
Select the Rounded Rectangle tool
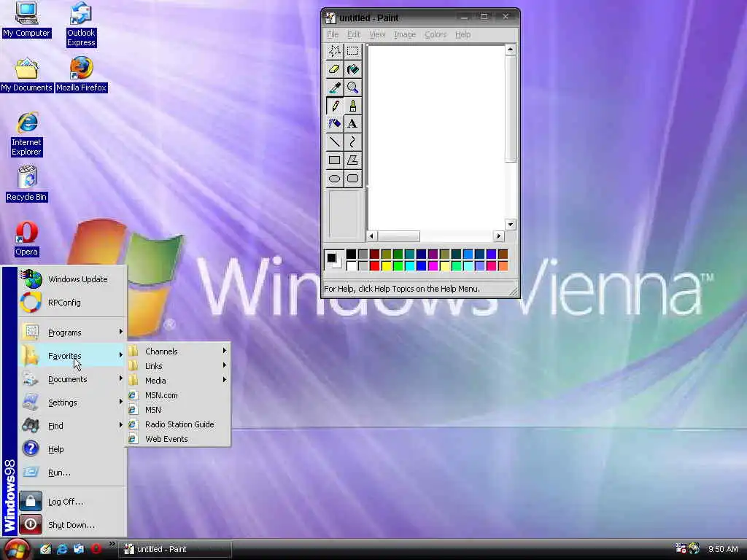pos(352,179)
